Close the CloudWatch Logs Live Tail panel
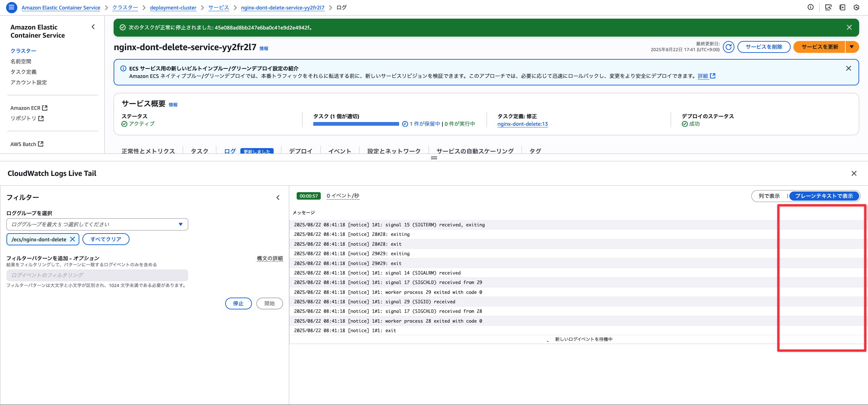Screen dimensions: 868x405 pyautogui.click(x=854, y=173)
